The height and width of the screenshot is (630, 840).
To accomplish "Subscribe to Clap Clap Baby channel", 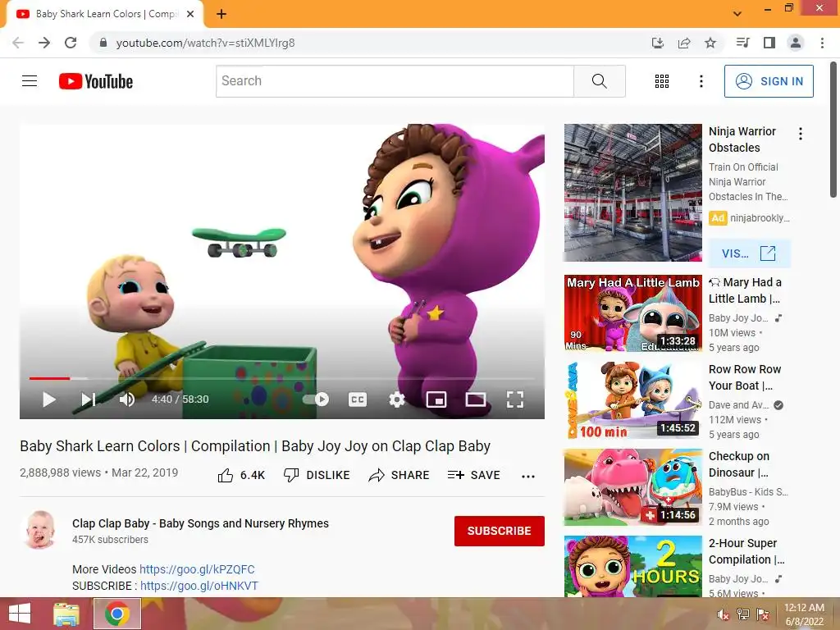I will click(x=500, y=531).
